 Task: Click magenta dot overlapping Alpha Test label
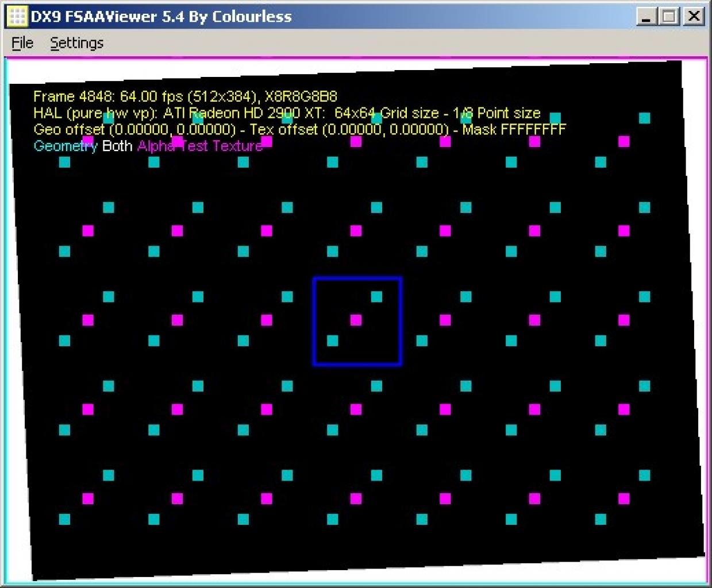click(x=178, y=141)
